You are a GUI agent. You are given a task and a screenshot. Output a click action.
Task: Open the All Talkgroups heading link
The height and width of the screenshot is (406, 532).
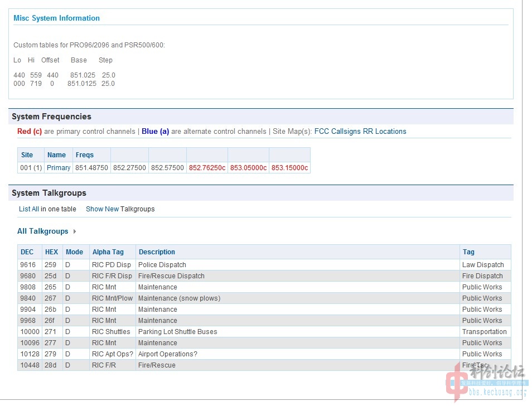(x=43, y=231)
